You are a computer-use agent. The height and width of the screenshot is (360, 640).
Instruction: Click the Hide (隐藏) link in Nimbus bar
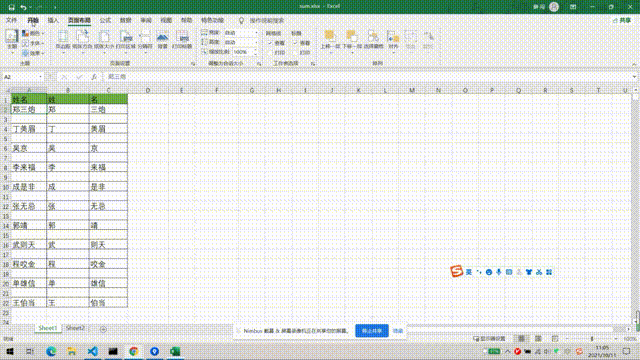pyautogui.click(x=398, y=331)
